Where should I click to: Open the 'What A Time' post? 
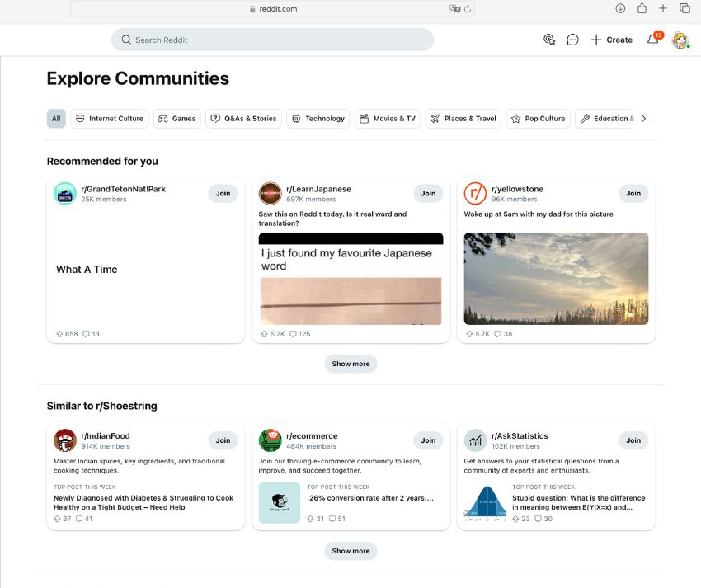click(87, 269)
